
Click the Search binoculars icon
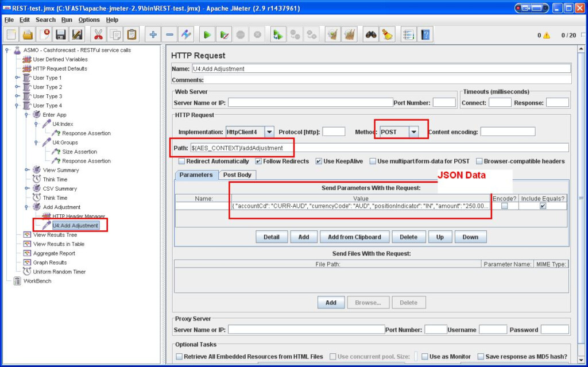tap(370, 35)
